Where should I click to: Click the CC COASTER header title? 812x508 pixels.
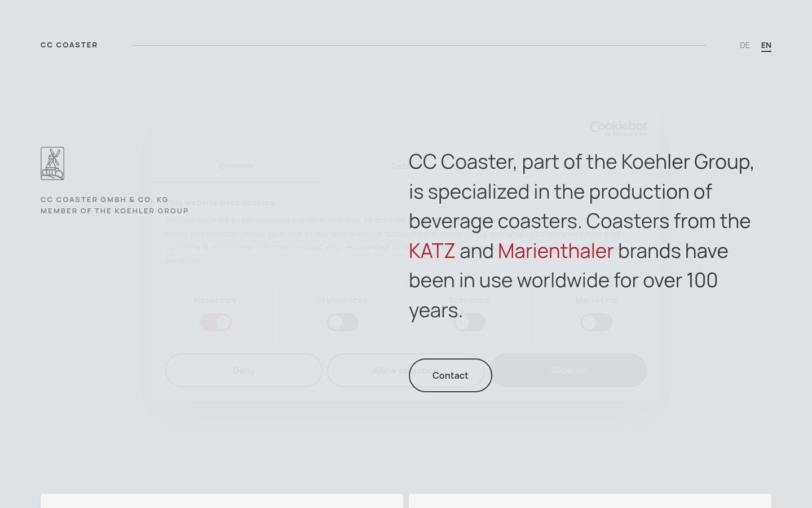coord(69,45)
